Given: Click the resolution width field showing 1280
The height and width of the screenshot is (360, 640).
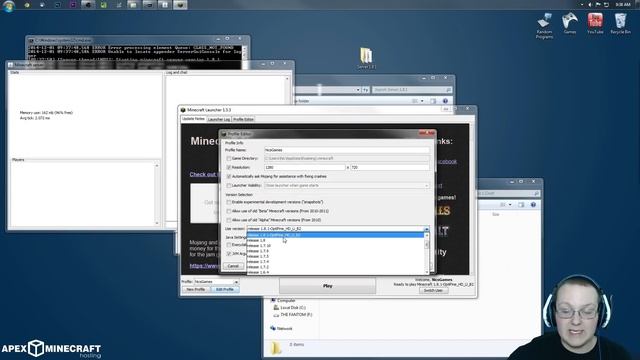Looking at the screenshot, I should (x=304, y=167).
